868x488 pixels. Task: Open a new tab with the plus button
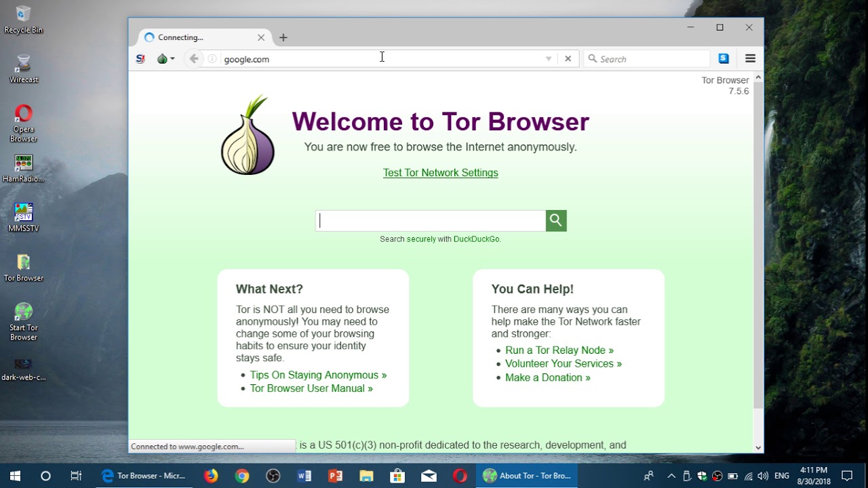[x=283, y=37]
